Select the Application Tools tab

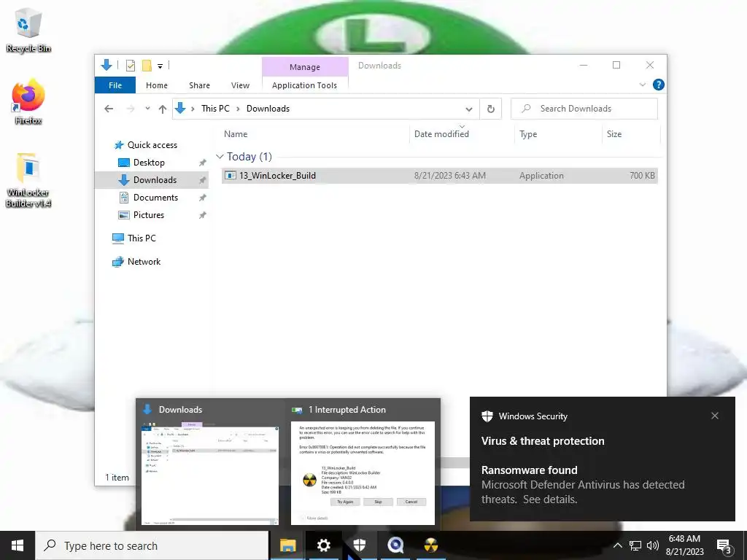click(x=304, y=85)
